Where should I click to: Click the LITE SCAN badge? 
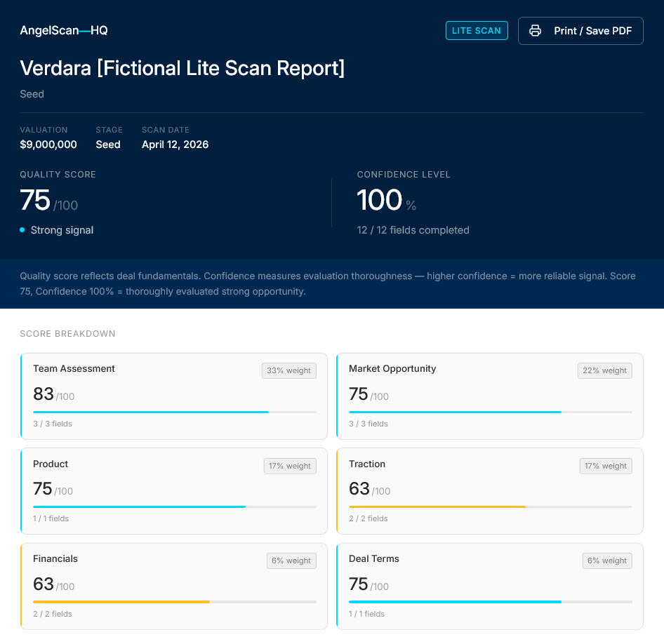pyautogui.click(x=477, y=30)
